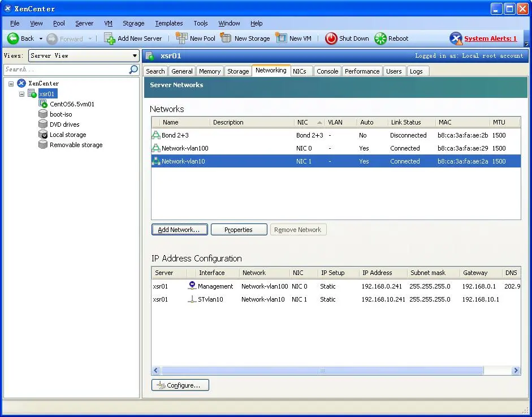Image resolution: width=532 pixels, height=417 pixels.
Task: Open the Views Server View dropdown
Action: (84, 55)
